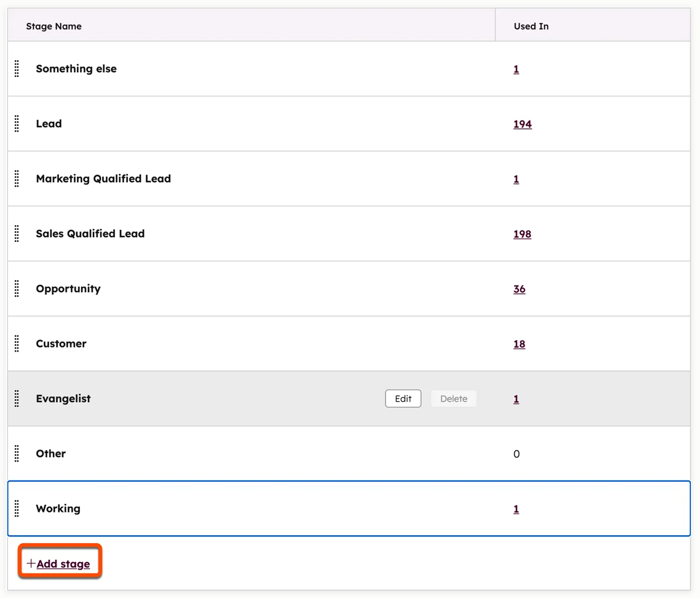Grab the drag handle for Lead stage
The height and width of the screenshot is (598, 700).
pos(17,123)
